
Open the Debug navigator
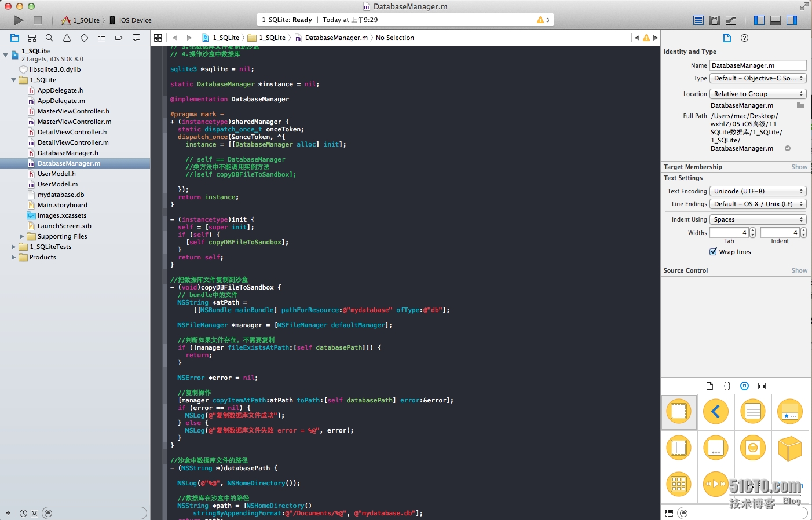[101, 38]
